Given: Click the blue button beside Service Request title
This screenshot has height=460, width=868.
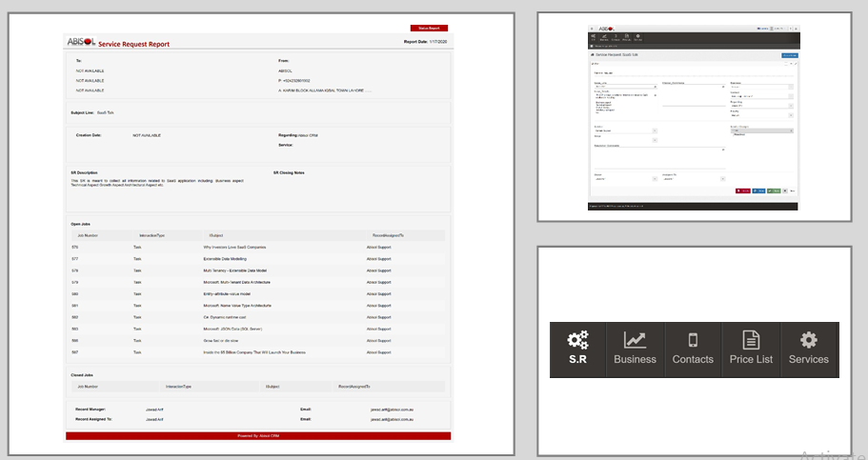Looking at the screenshot, I should point(789,56).
